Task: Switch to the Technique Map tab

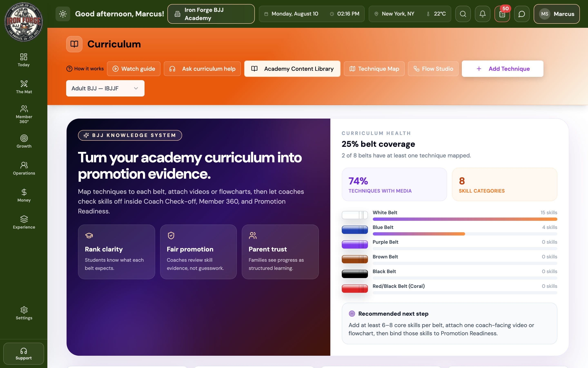Action: tap(374, 69)
